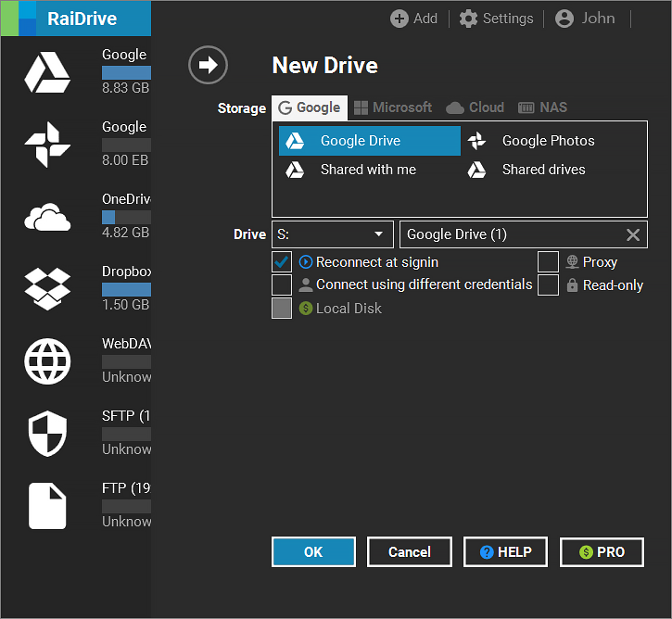Click the WebDAV drive name text
The height and width of the screenshot is (619, 672).
126,344
